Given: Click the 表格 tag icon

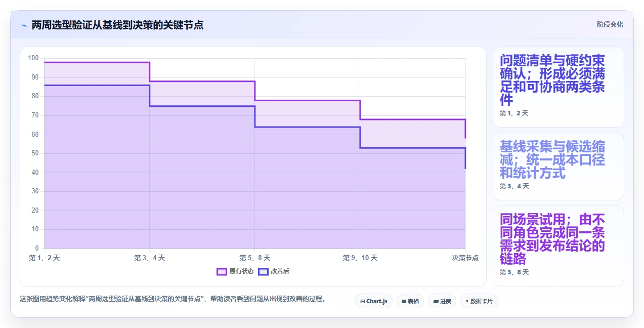Looking at the screenshot, I should point(404,301).
